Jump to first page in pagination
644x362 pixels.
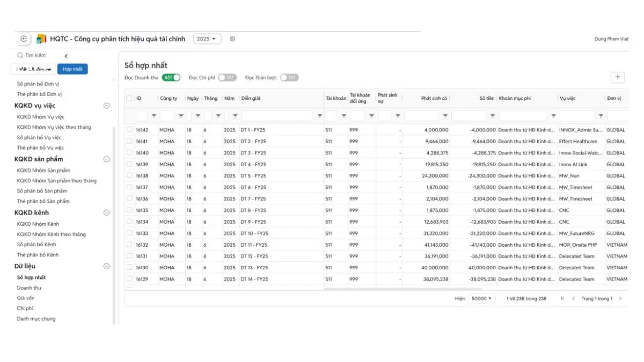tap(562, 299)
